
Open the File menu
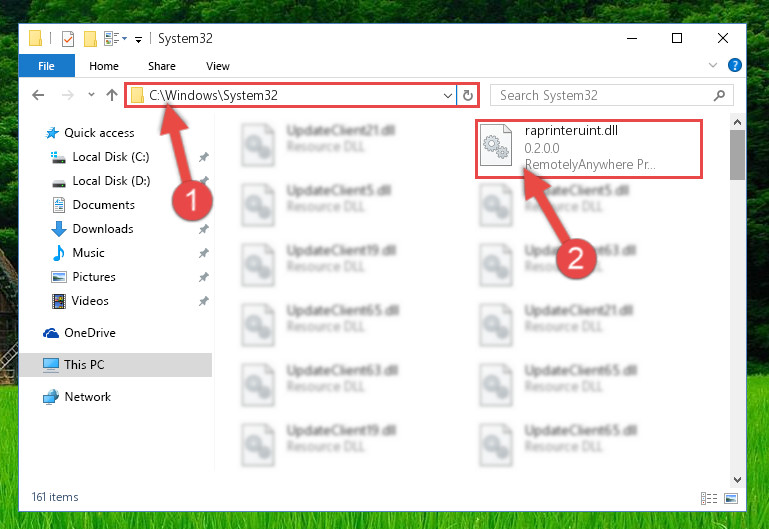tap(47, 66)
